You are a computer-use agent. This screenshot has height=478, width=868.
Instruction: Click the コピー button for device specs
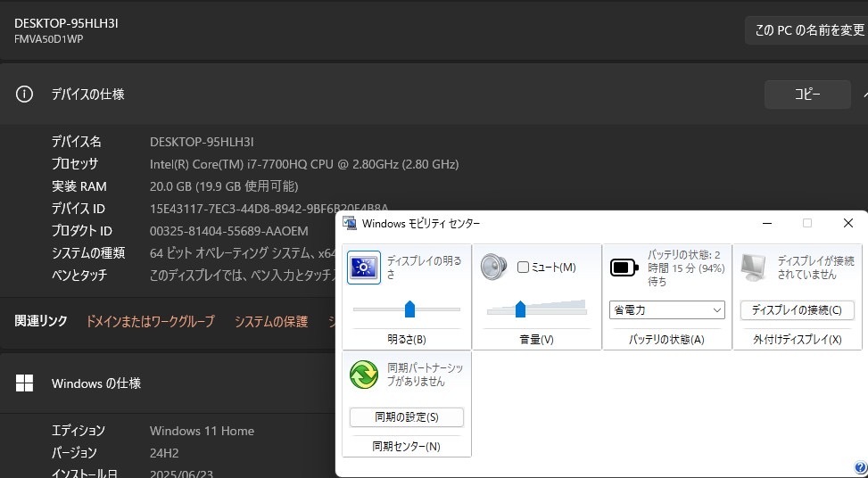[x=807, y=95]
